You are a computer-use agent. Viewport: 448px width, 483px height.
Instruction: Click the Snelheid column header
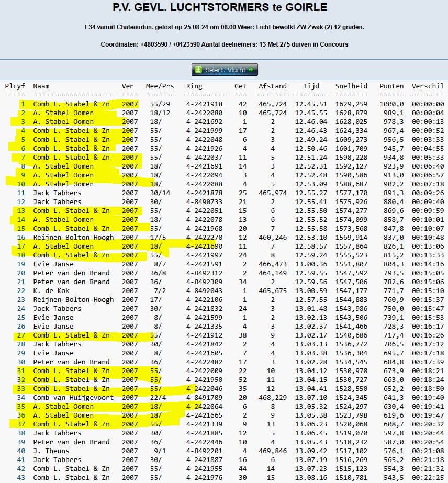(351, 86)
